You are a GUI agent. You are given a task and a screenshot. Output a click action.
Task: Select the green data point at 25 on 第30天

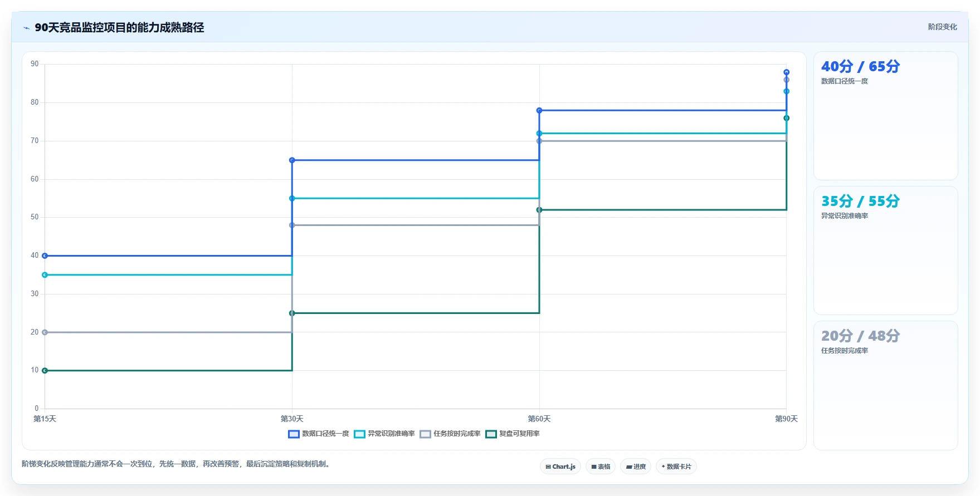point(292,313)
